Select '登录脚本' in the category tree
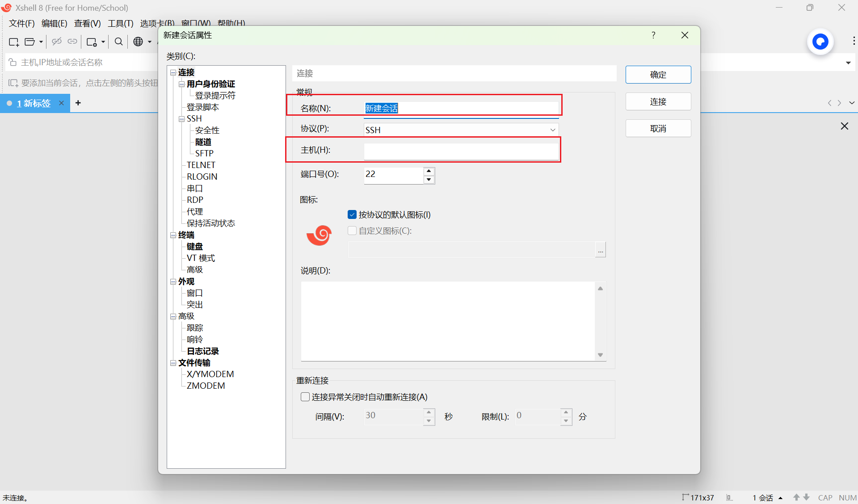The width and height of the screenshot is (858, 504). pos(203,107)
